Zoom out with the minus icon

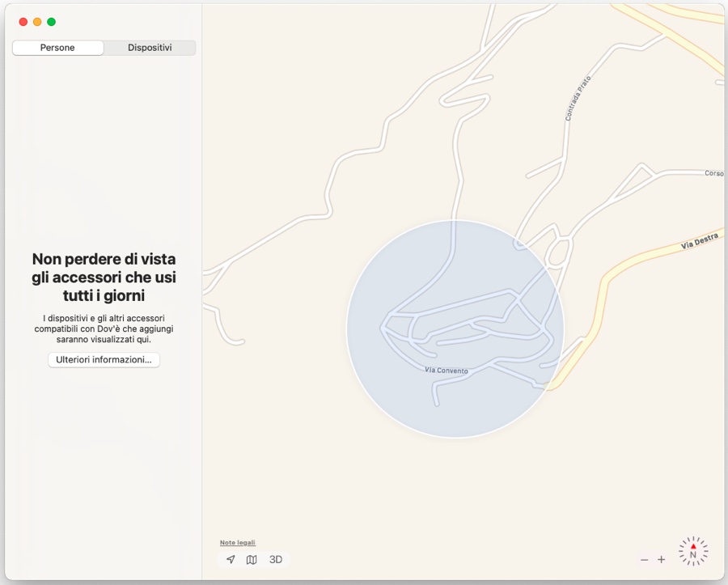click(644, 559)
